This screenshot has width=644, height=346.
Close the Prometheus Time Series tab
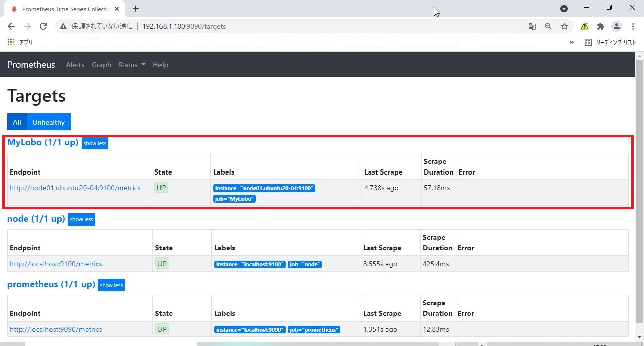point(117,9)
